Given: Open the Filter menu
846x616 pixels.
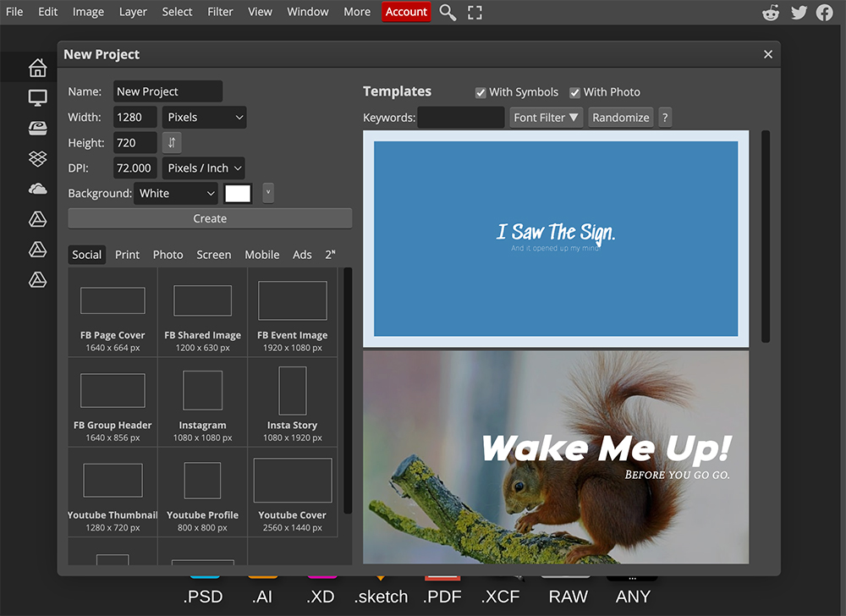Looking at the screenshot, I should [x=220, y=12].
